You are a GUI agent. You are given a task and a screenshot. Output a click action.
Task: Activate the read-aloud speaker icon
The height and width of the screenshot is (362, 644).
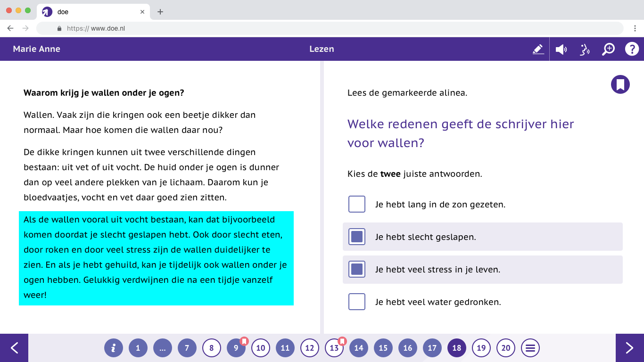pos(561,49)
